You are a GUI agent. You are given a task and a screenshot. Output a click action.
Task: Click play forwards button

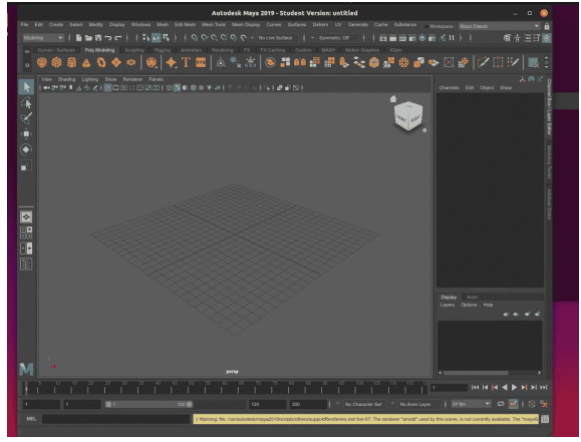514,388
